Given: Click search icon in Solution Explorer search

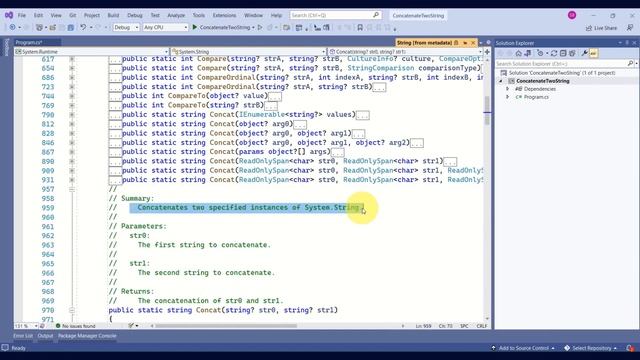Looking at the screenshot, I should coord(630,64).
